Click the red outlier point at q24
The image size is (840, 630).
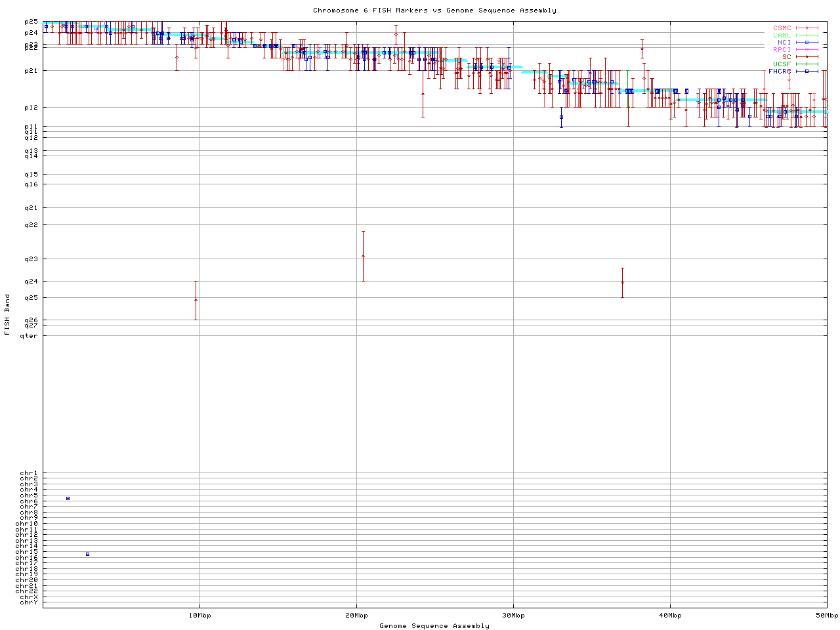coord(622,282)
